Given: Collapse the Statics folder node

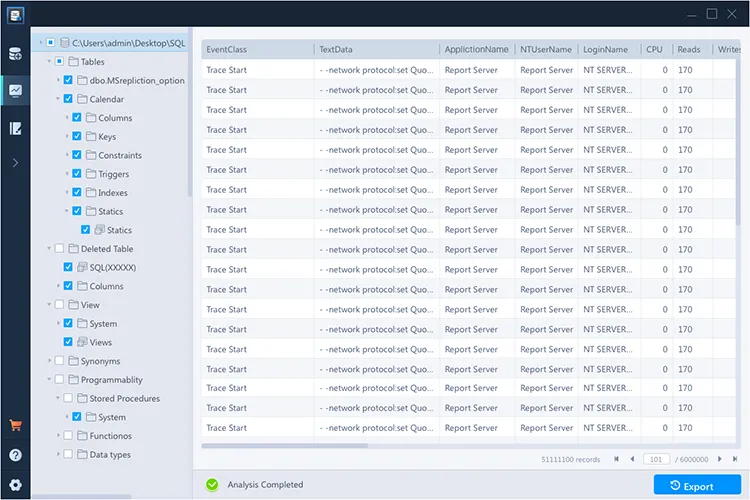Looking at the screenshot, I should (x=66, y=211).
